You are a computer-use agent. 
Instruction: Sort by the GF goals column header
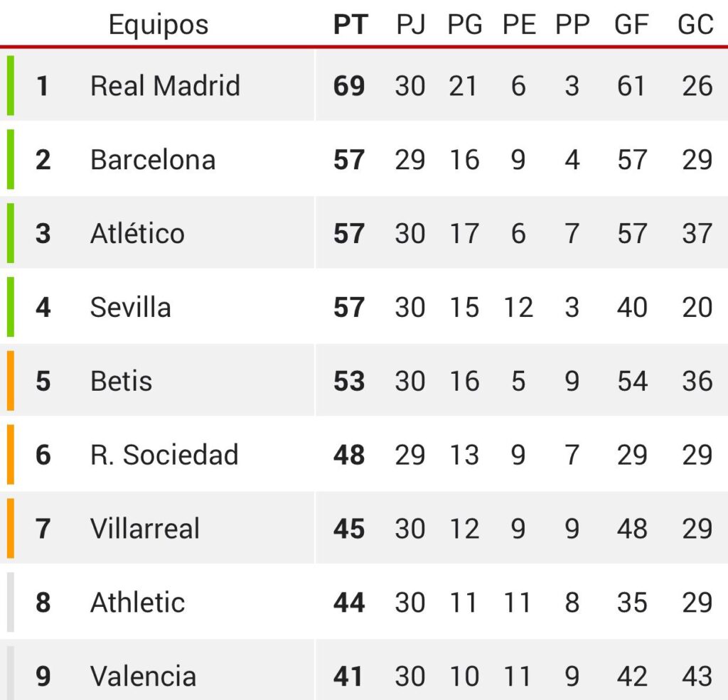click(631, 24)
